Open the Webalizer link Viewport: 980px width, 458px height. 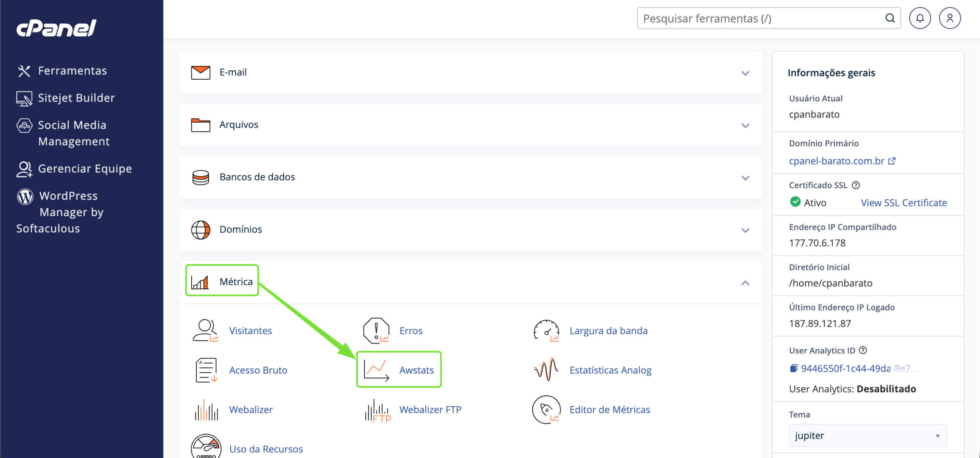click(251, 409)
